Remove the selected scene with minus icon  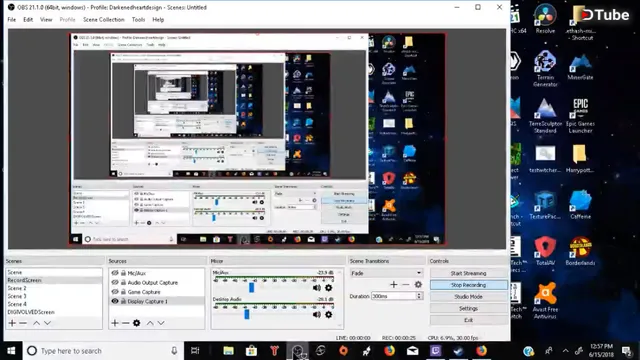point(23,323)
